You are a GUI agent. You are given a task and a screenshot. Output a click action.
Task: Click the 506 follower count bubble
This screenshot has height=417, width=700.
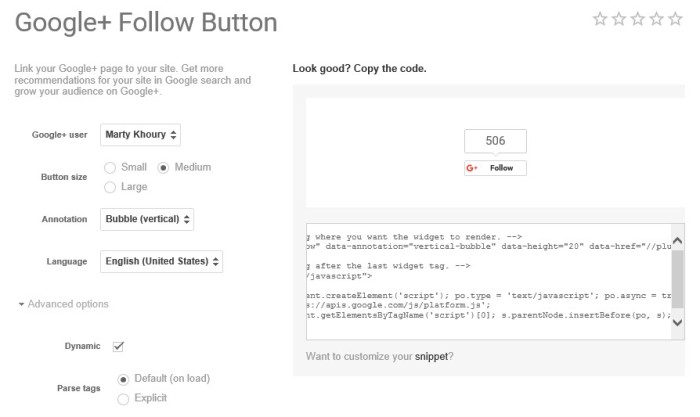click(495, 141)
